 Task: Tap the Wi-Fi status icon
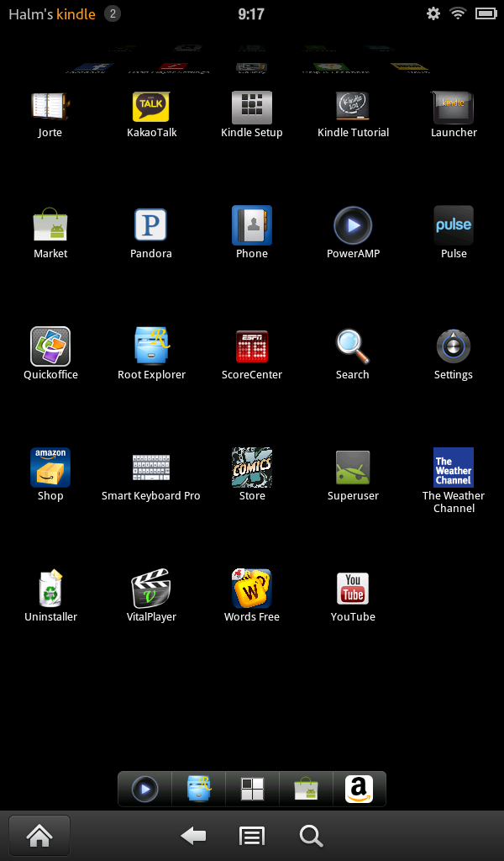[458, 13]
